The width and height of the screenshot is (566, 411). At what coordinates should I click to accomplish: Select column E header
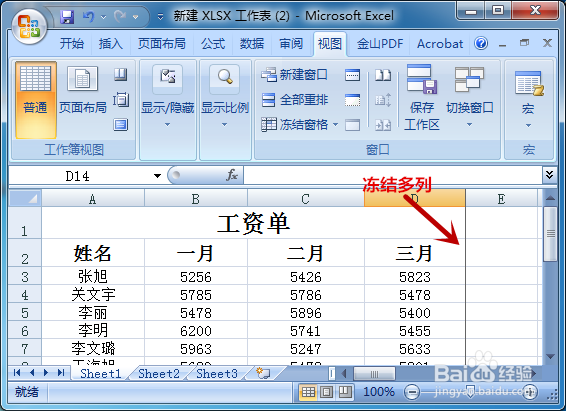click(x=501, y=199)
